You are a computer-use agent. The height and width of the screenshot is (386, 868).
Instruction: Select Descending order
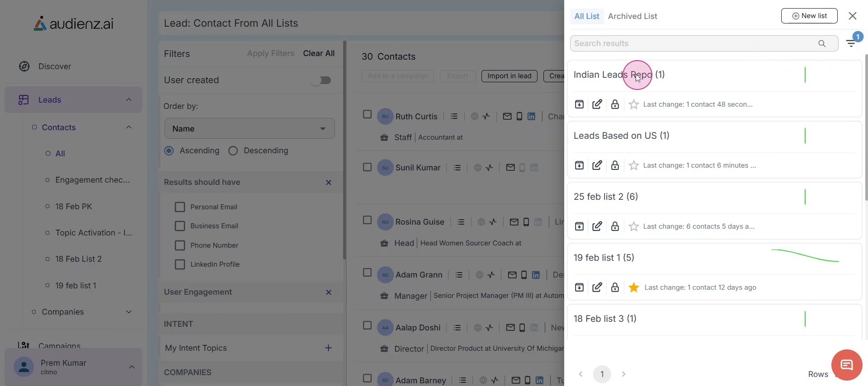pyautogui.click(x=233, y=151)
